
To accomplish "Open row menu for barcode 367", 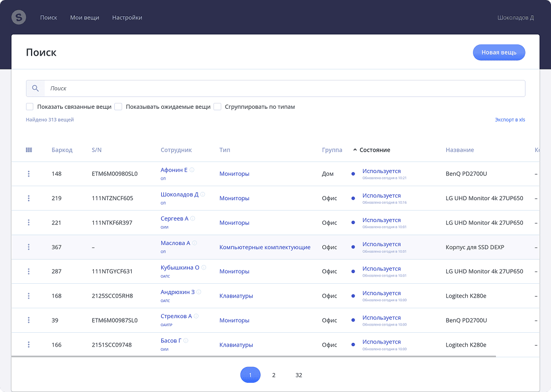I will click(x=29, y=247).
